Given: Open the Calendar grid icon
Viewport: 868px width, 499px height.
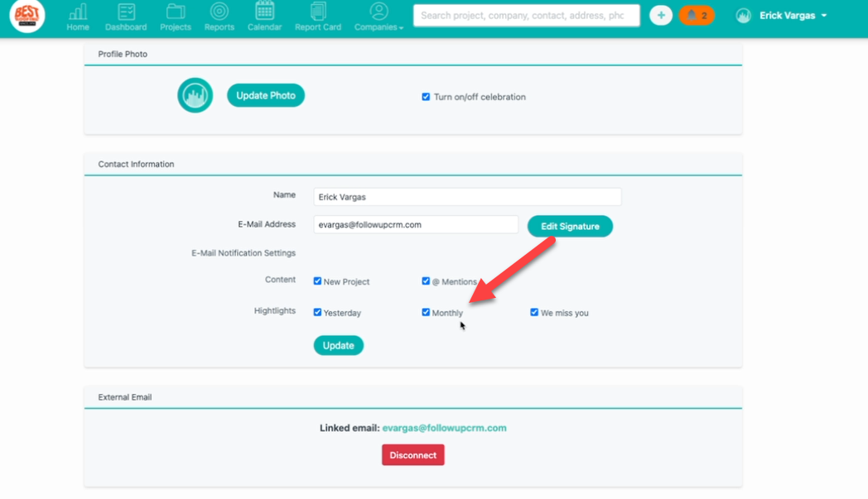Looking at the screenshot, I should pyautogui.click(x=264, y=11).
